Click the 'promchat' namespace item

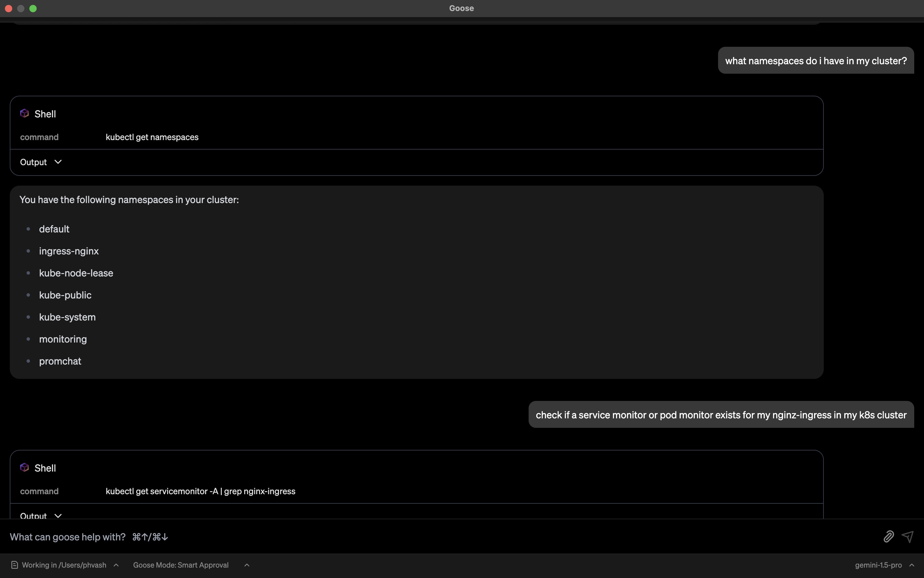(x=60, y=361)
